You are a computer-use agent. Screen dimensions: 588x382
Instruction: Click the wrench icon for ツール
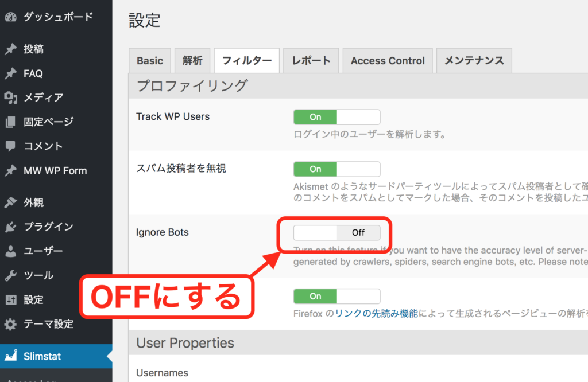[10, 275]
